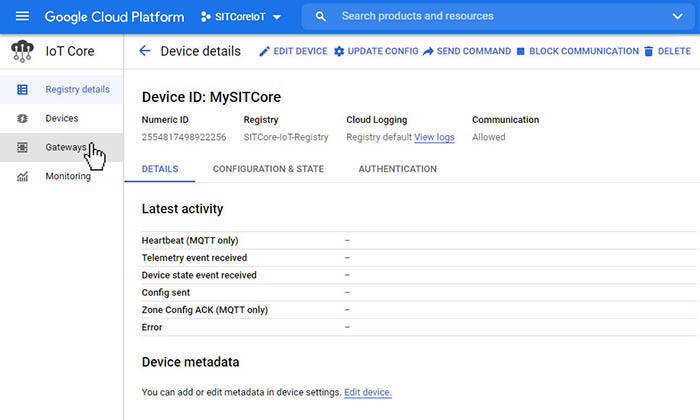Image resolution: width=700 pixels, height=420 pixels.
Task: Click the Device details page title
Action: 200,51
